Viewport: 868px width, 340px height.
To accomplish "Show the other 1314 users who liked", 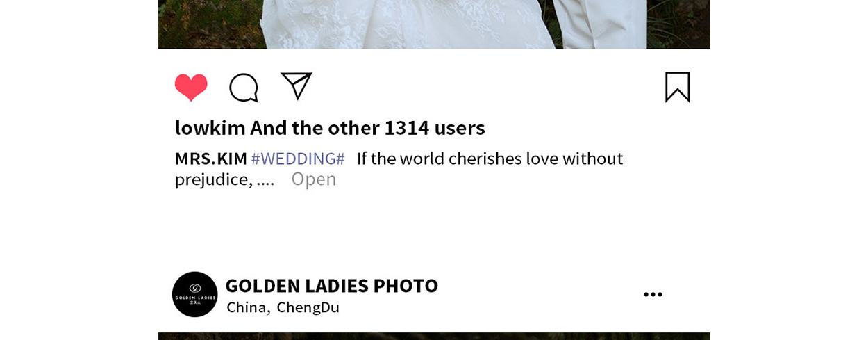I will [367, 127].
